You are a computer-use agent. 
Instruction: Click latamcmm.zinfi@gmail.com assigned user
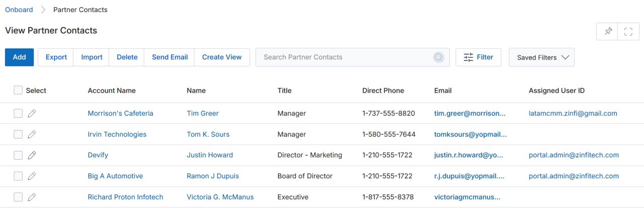coord(573,113)
